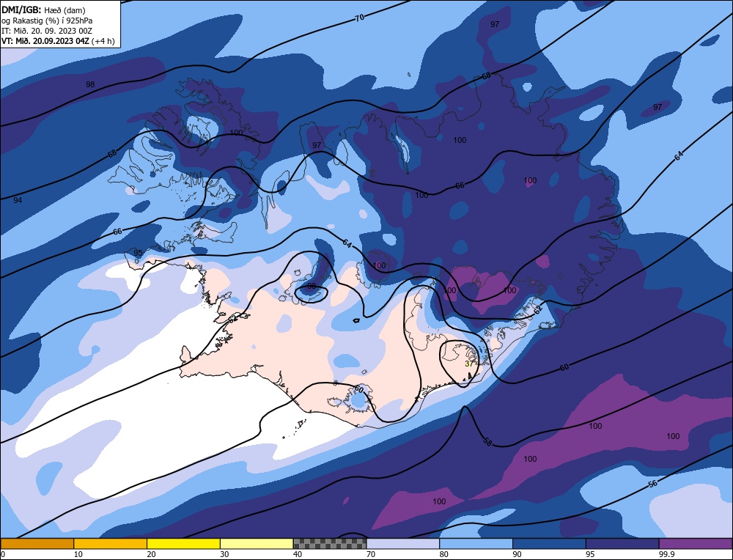This screenshot has width=733, height=560.
Task: Click the bright yellow 20–30 legend swatch
Action: [x=183, y=543]
